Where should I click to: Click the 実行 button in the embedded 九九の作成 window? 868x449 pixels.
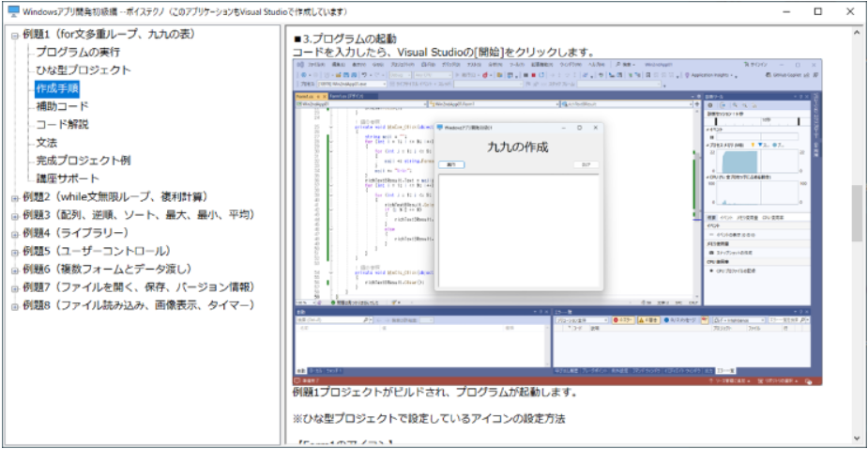pos(451,164)
